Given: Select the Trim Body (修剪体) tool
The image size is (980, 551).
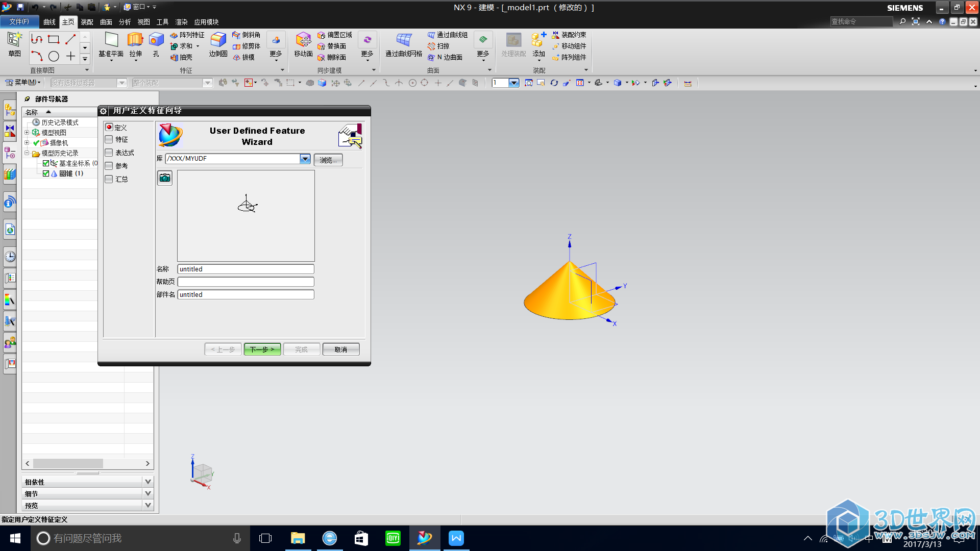Looking at the screenshot, I should click(x=246, y=46).
